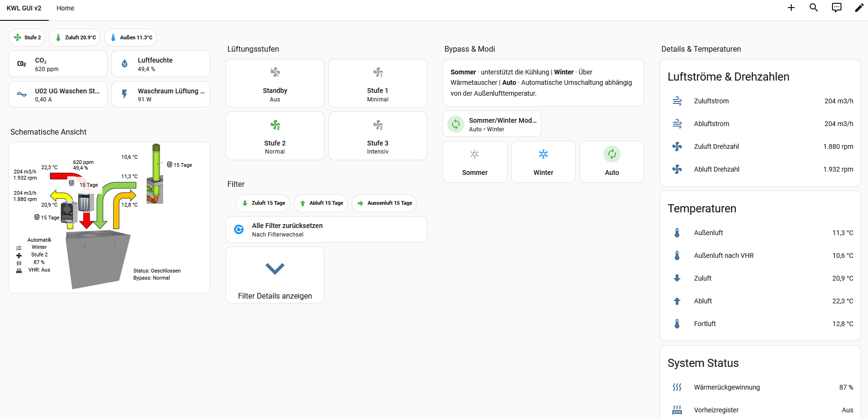Screen dimensions: 868x419
Task: Select the KWL GUI v2 tab
Action: [x=24, y=8]
